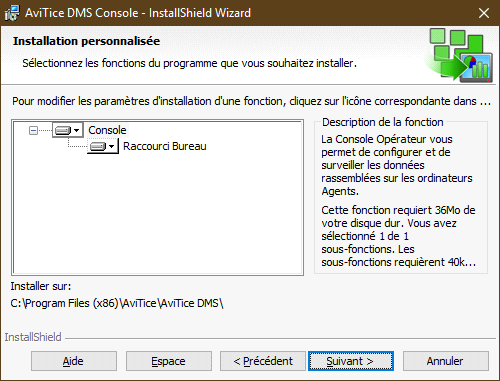Click the 'Description de la fonction' heading
Viewport: 500px width, 381px height.
383,122
